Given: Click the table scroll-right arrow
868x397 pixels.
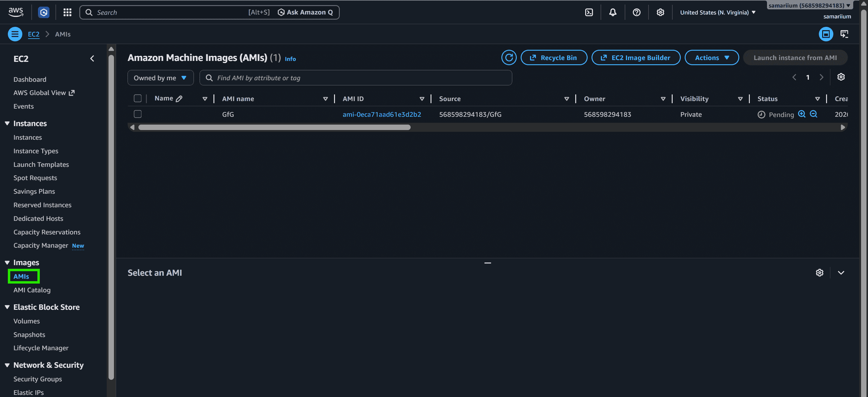Looking at the screenshot, I should click(x=842, y=127).
